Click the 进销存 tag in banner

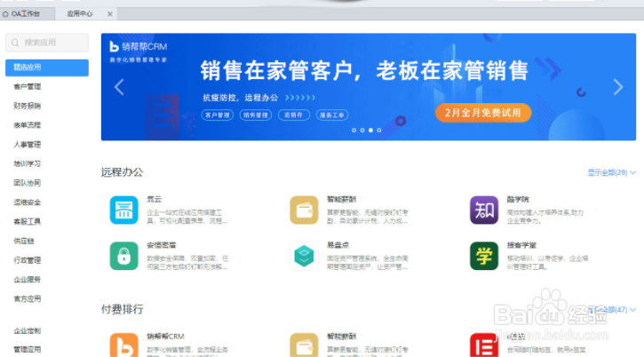pyautogui.click(x=294, y=115)
